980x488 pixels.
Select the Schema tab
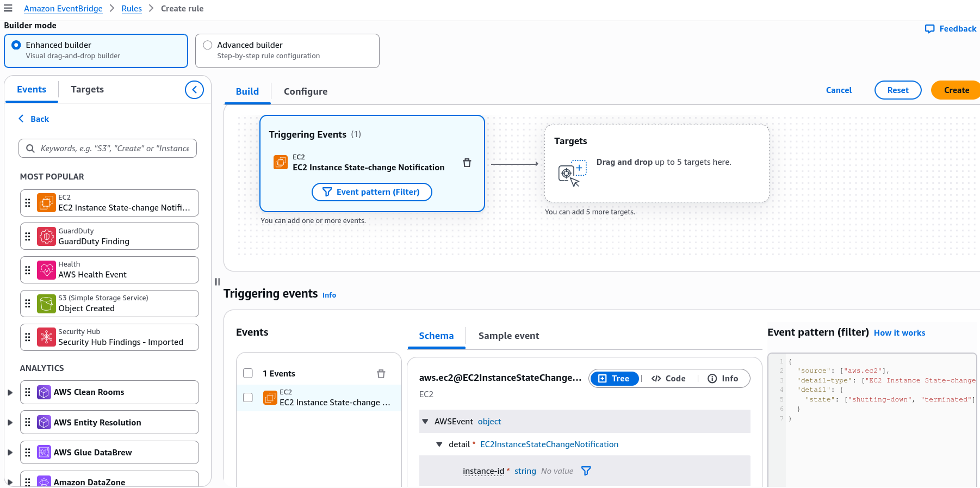click(436, 336)
